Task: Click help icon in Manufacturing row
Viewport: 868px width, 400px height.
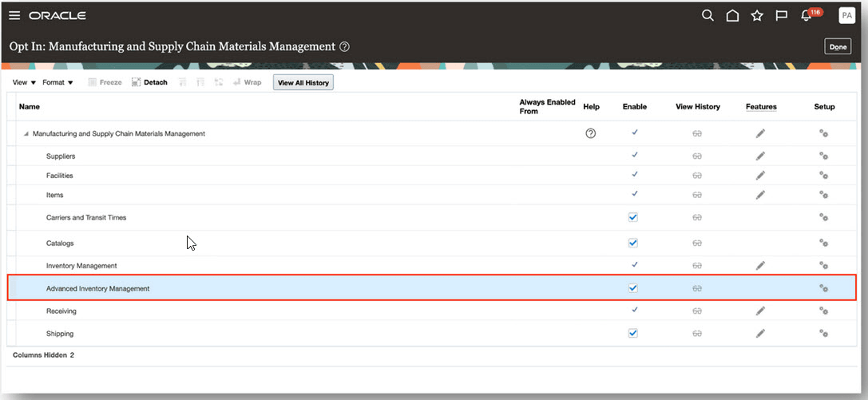Action: 591,133
